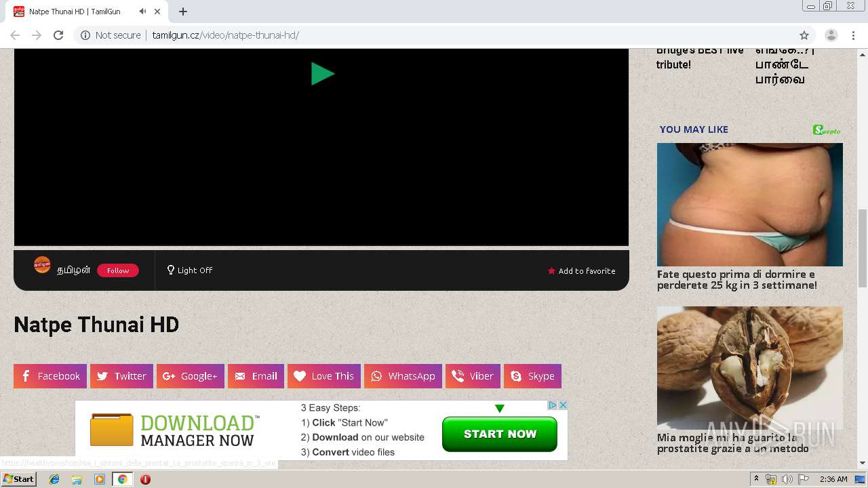Share on Google+

pos(191,376)
